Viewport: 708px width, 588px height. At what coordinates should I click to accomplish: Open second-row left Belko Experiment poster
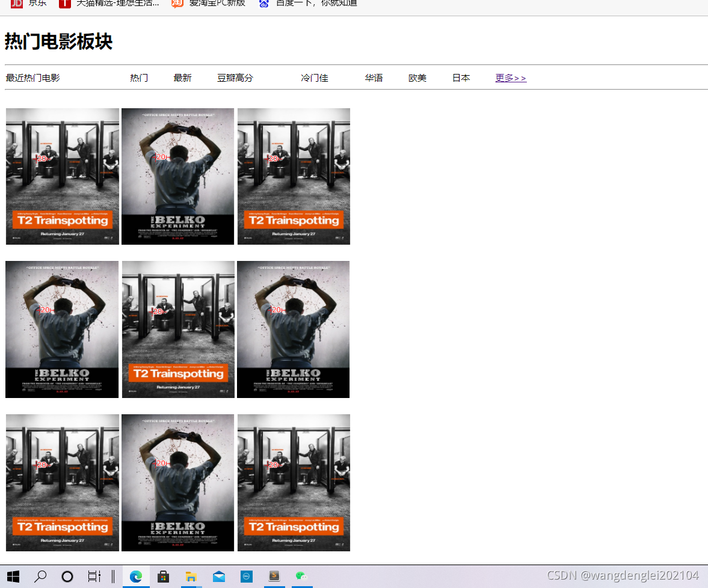click(62, 329)
